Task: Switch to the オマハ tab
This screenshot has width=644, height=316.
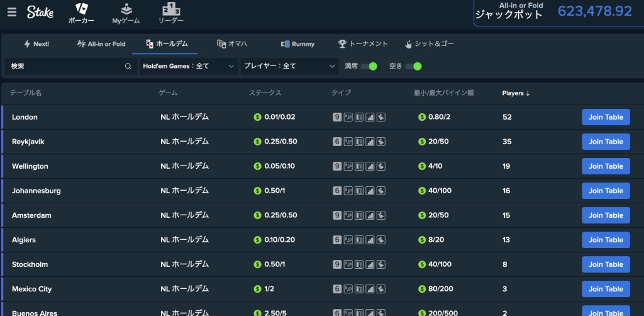Action: point(232,44)
